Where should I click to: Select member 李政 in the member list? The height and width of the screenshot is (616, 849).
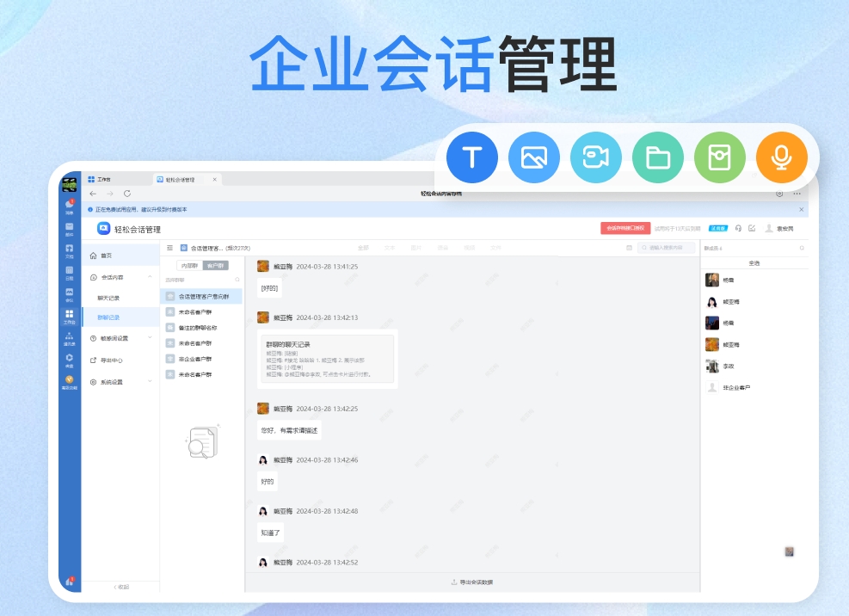tap(754, 367)
